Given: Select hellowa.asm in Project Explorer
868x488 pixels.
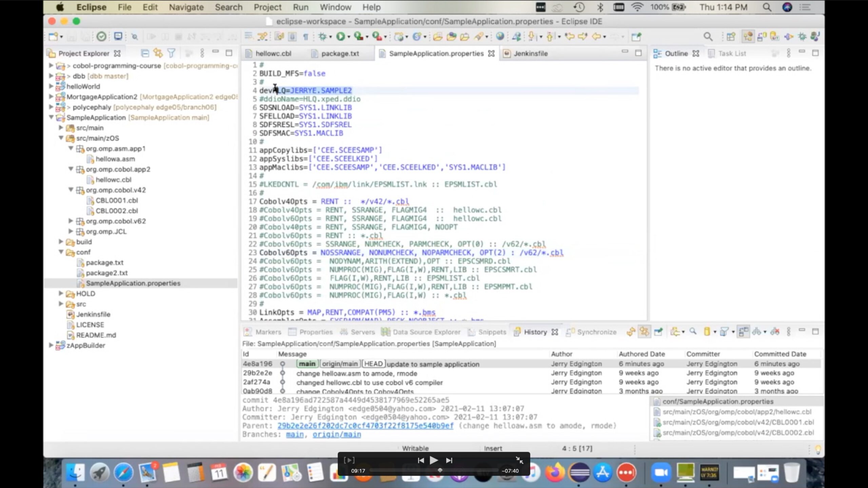Looking at the screenshot, I should pyautogui.click(x=115, y=159).
